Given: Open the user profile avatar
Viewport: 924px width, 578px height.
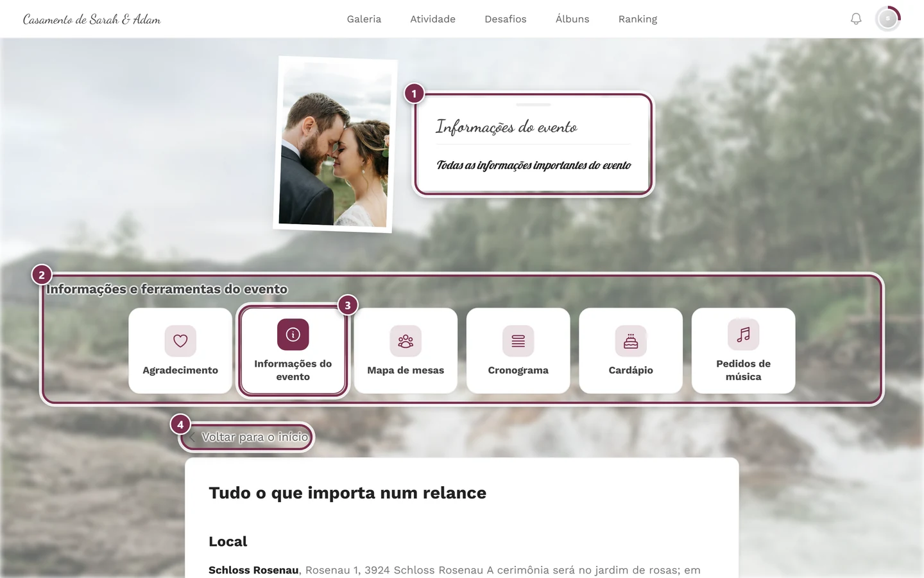Looking at the screenshot, I should coord(888,19).
